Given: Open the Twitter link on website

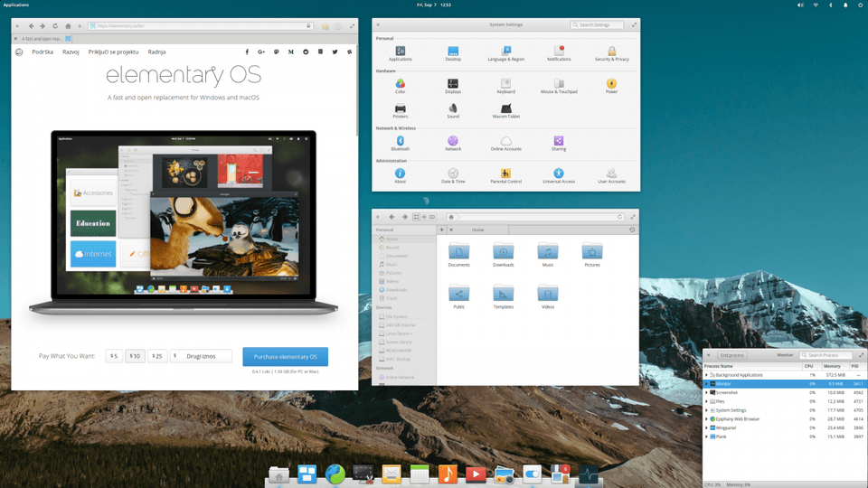Looking at the screenshot, I should click(335, 52).
